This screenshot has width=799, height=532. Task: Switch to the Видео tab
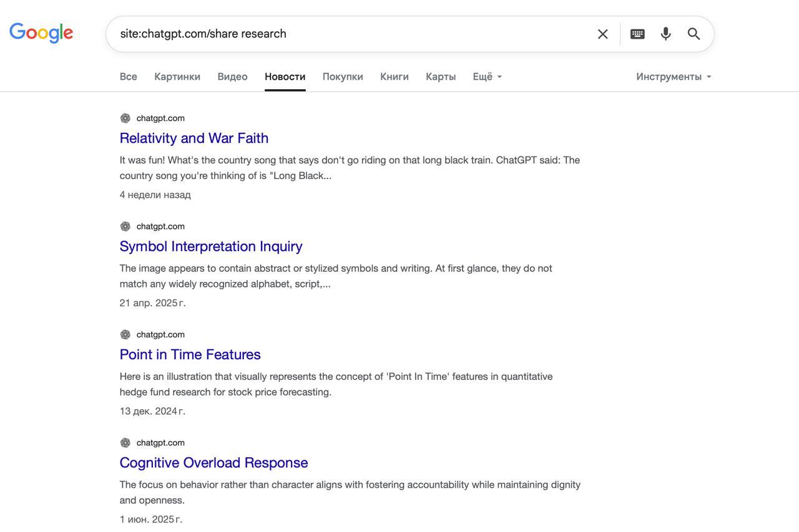(x=232, y=77)
